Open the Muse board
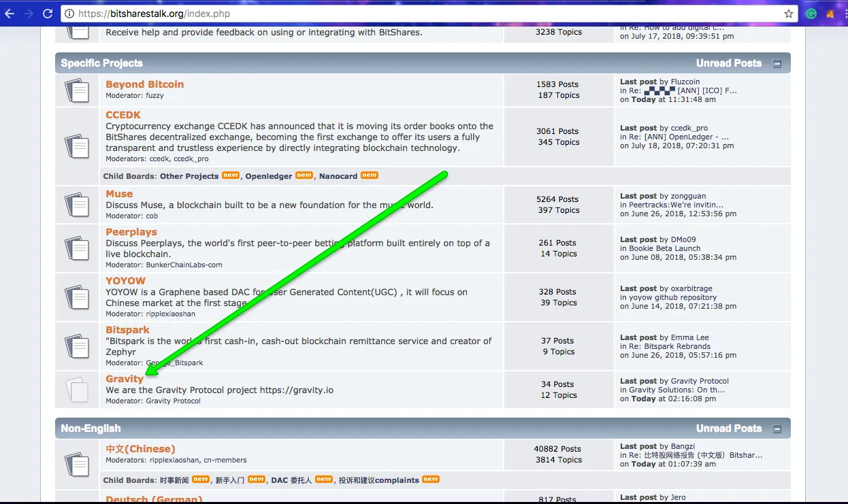 point(119,194)
